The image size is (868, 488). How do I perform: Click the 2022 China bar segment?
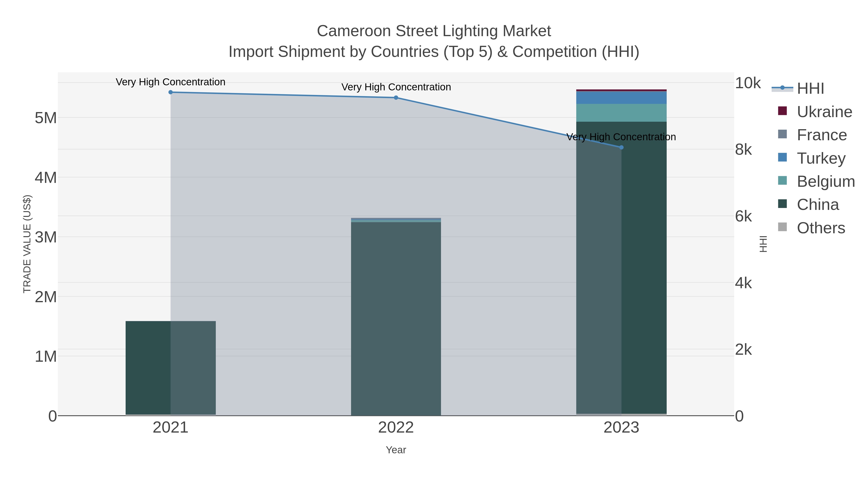(396, 318)
